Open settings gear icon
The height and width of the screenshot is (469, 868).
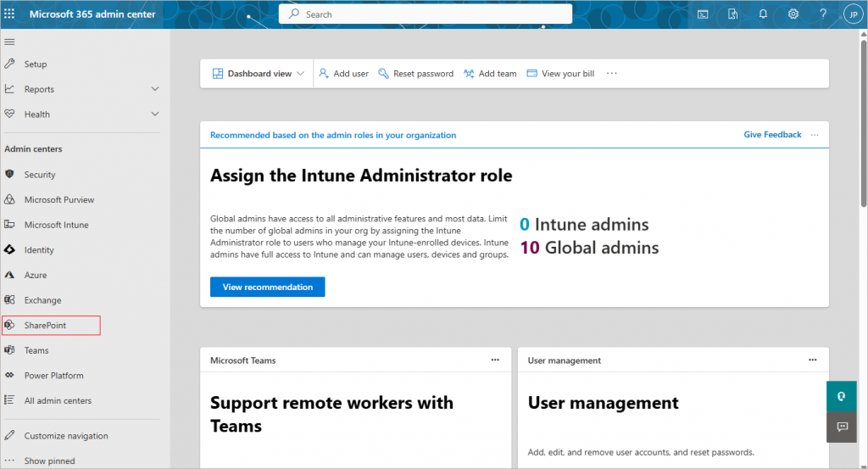[793, 14]
